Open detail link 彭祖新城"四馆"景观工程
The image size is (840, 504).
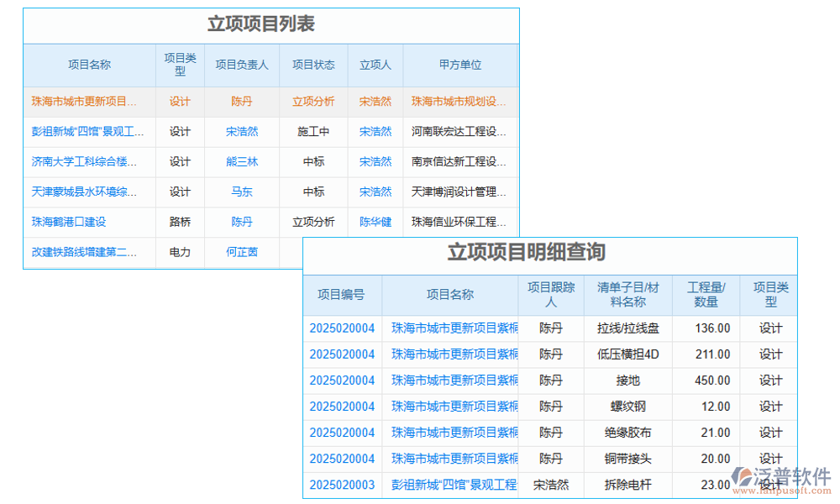pyautogui.click(x=449, y=485)
